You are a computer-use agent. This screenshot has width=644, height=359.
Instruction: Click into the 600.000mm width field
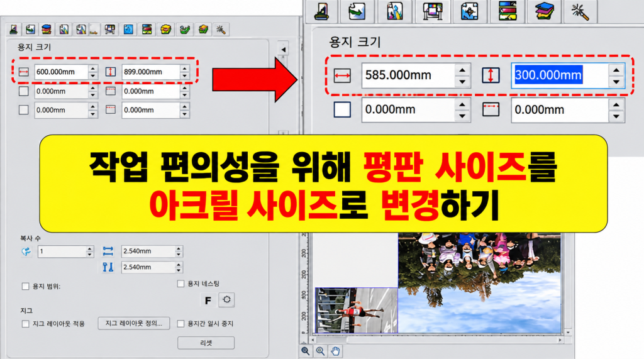pos(61,72)
